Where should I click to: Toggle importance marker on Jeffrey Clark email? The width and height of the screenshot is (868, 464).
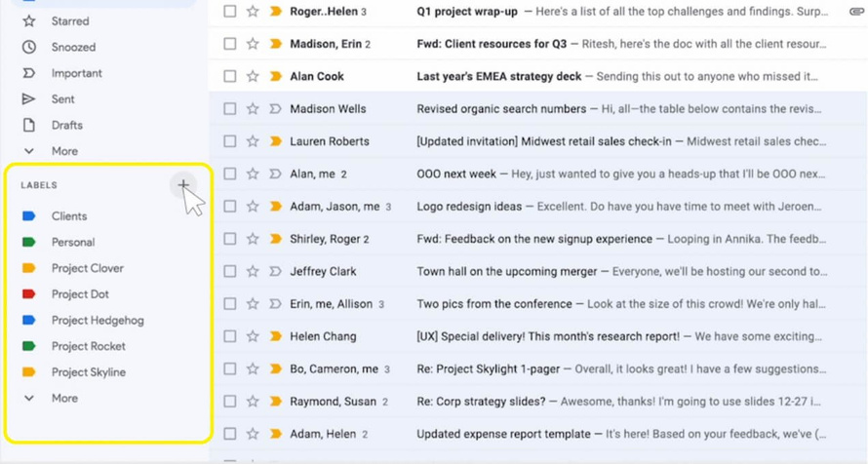point(275,272)
